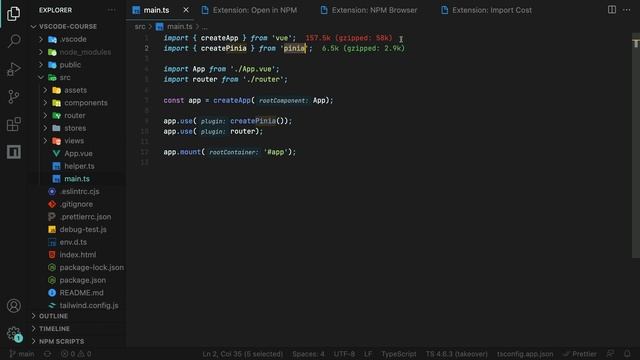Click the synchronize changes icon
The height and width of the screenshot is (360, 640).
47,354
